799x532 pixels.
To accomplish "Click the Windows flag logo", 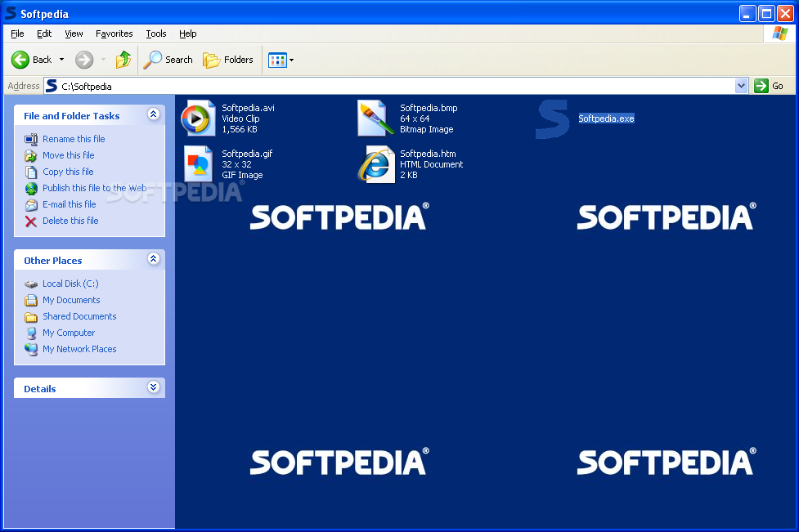I will click(x=779, y=34).
